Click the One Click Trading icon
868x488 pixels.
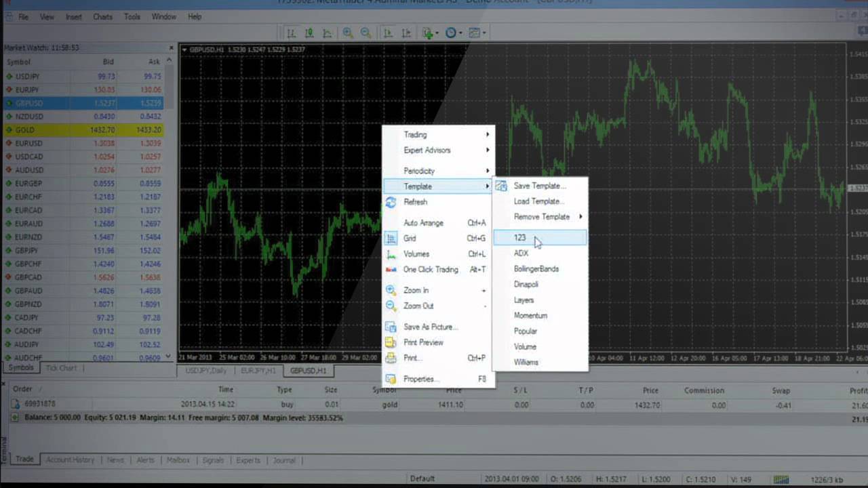(391, 270)
